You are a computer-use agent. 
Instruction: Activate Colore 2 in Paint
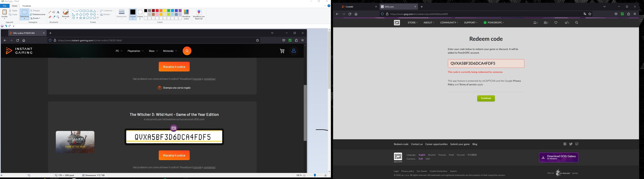140,14
